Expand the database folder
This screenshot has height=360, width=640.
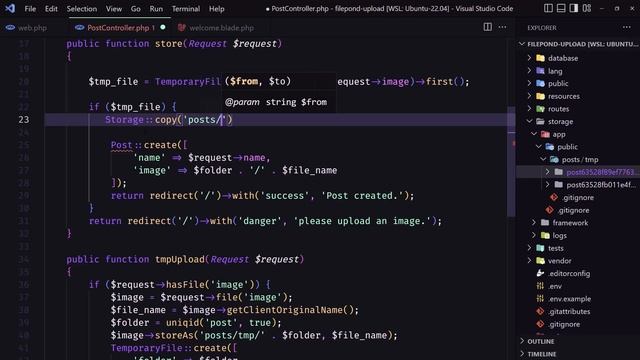(x=529, y=58)
